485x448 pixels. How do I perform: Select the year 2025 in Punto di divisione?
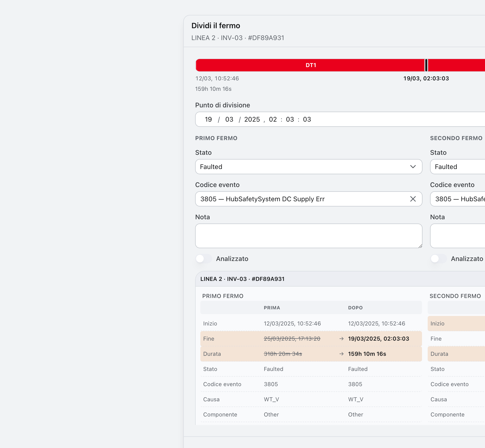252,119
